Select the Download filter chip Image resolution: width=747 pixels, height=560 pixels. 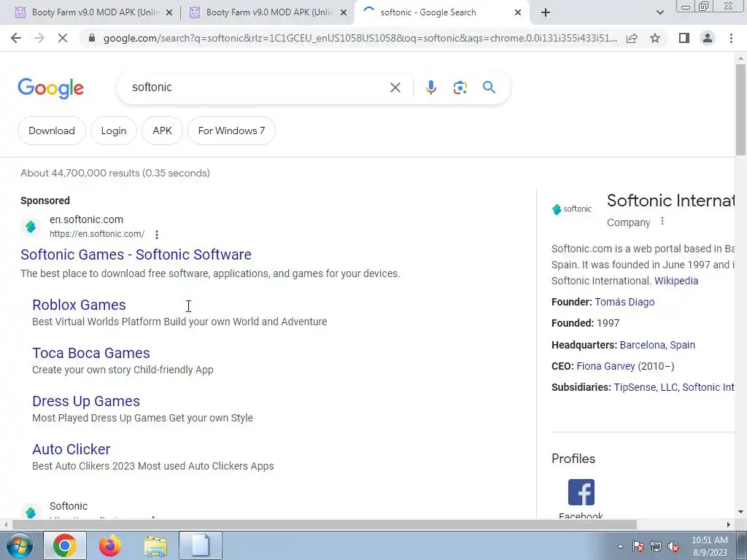[x=52, y=131]
